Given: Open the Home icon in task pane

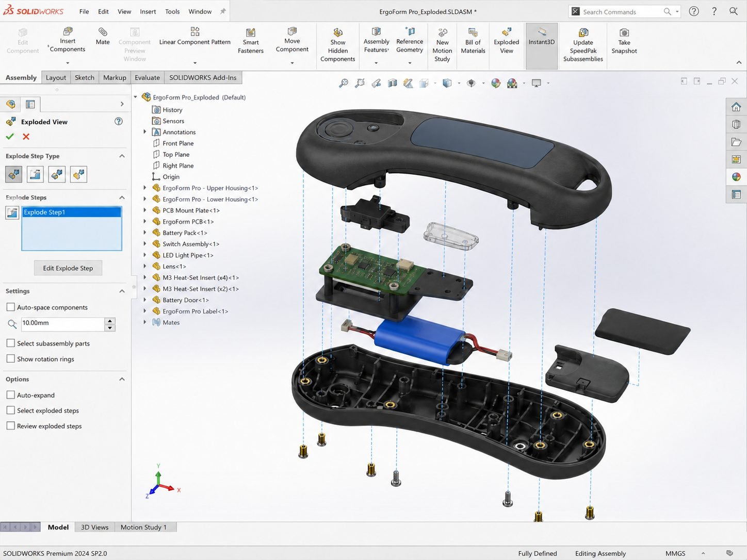Looking at the screenshot, I should [736, 107].
